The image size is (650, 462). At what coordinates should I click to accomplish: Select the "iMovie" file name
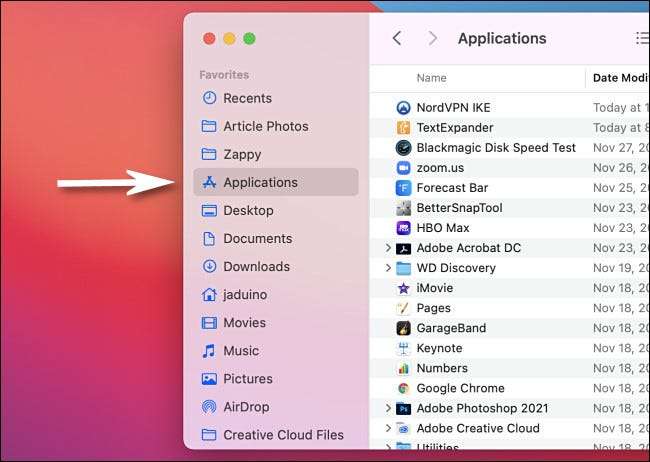point(434,288)
